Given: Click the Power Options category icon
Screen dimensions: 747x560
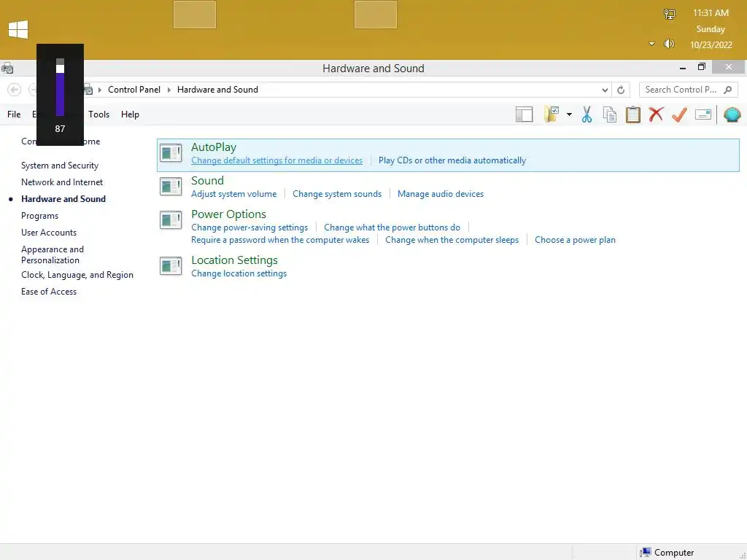Looking at the screenshot, I should pyautogui.click(x=171, y=220).
